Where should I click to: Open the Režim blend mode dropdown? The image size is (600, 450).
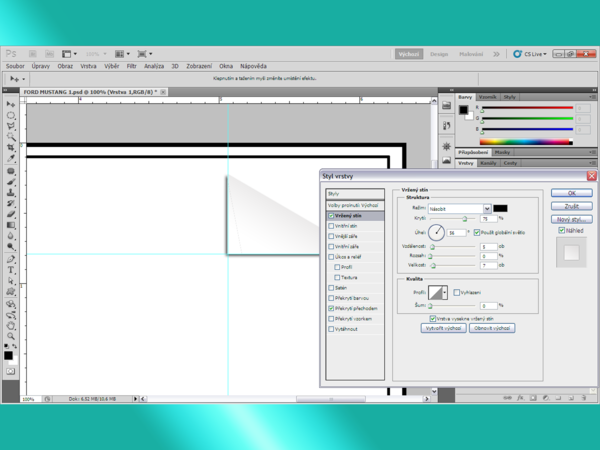pos(460,208)
